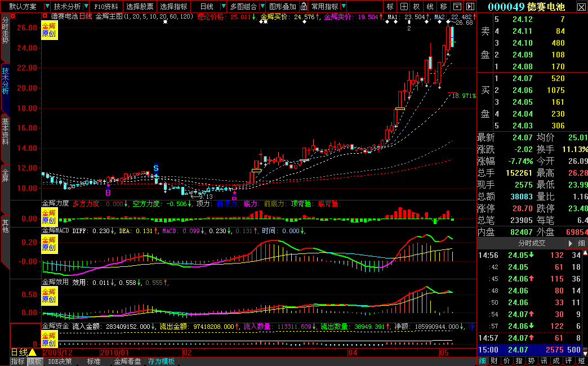Click 常用指标 toolbar button

tap(325, 6)
